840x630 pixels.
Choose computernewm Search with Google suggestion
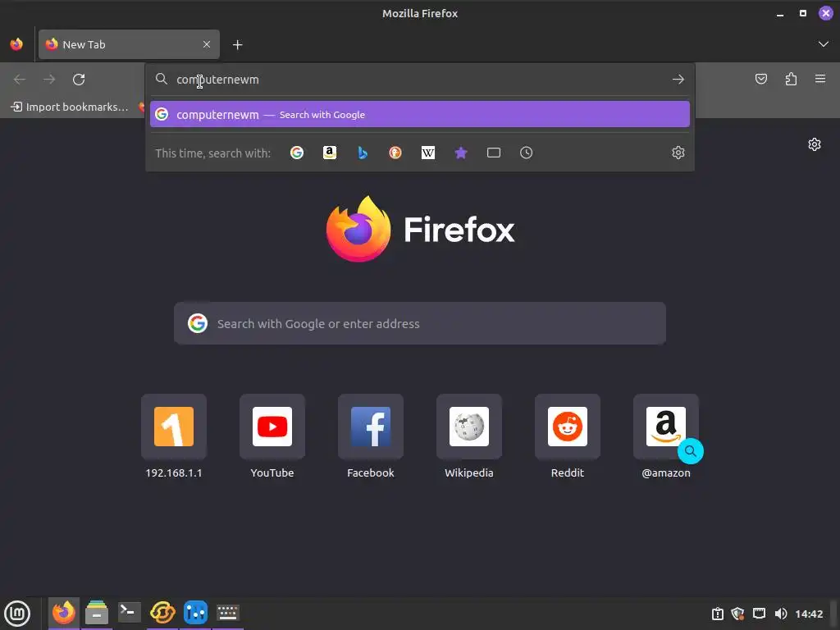(419, 114)
